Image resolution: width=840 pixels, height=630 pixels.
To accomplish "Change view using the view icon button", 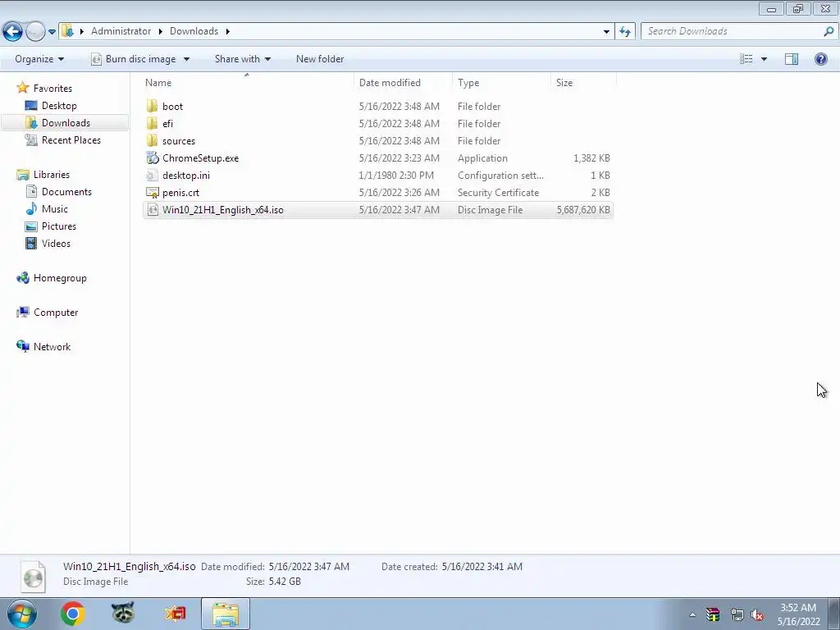I will pyautogui.click(x=746, y=59).
